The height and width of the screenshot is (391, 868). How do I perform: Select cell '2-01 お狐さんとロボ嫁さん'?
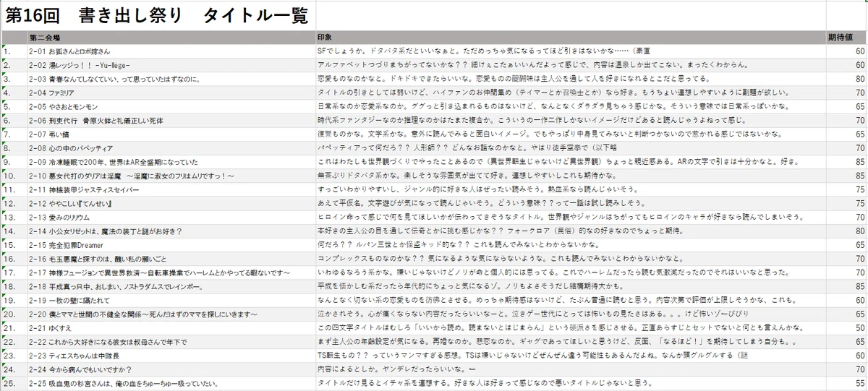[x=171, y=51]
